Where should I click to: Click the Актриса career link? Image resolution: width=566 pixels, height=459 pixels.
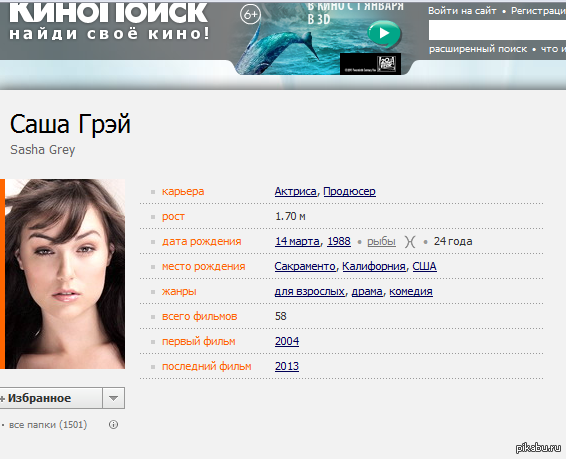coord(295,191)
